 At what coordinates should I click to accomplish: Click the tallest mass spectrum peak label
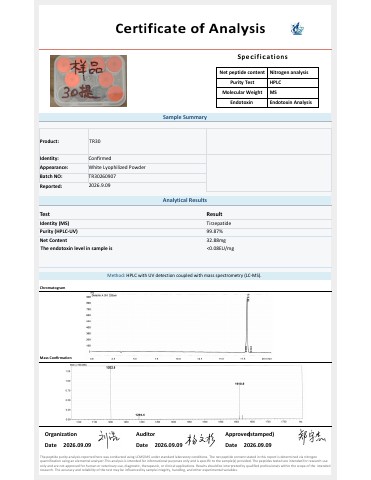pos(111,367)
